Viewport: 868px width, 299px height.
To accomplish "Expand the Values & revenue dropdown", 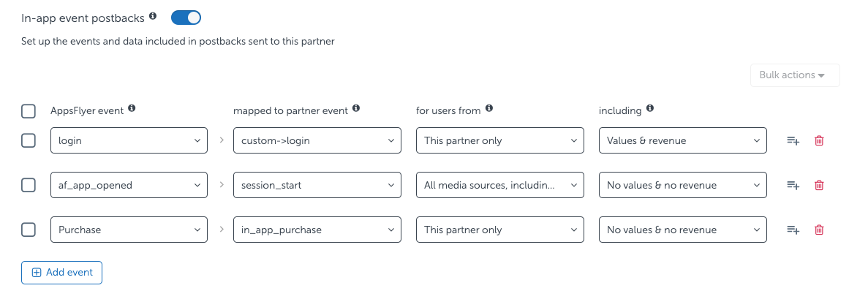I will click(682, 140).
